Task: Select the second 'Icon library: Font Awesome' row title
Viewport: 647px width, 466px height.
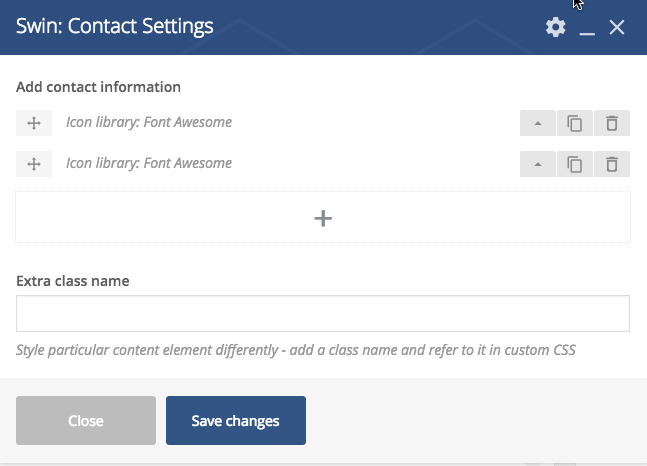Action: coord(149,163)
